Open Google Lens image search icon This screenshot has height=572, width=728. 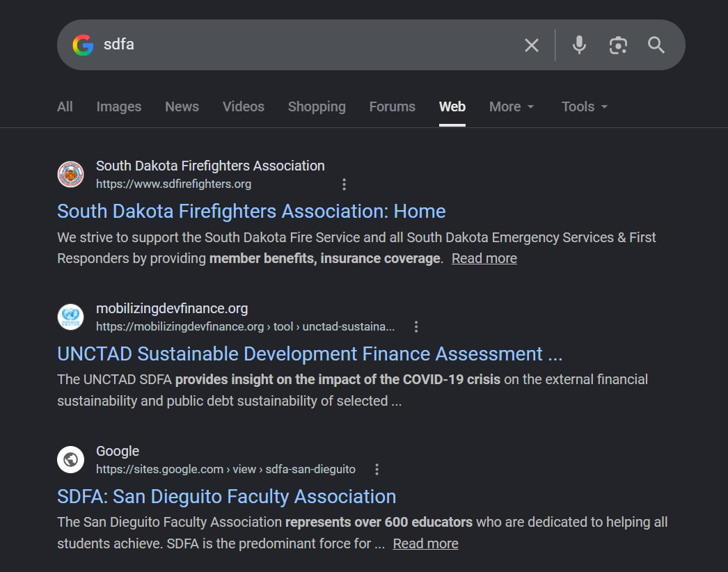(618, 45)
